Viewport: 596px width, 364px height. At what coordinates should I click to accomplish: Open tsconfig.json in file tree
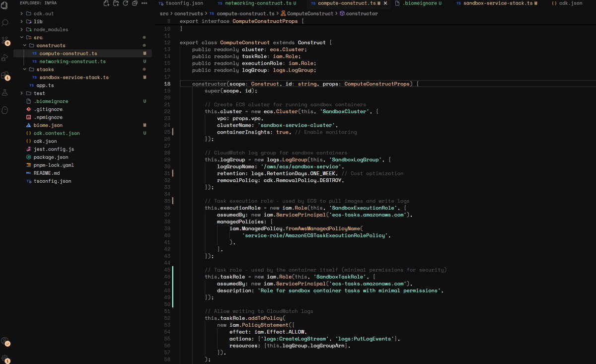(x=82, y=181)
